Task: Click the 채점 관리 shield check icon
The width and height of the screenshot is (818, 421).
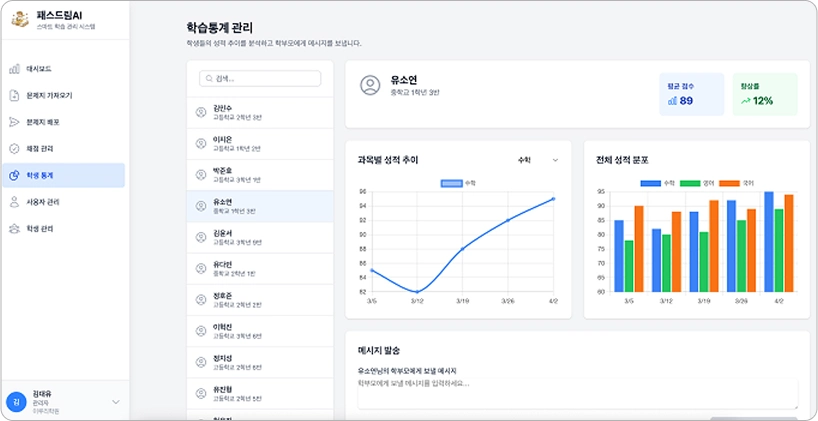Action: click(14, 149)
